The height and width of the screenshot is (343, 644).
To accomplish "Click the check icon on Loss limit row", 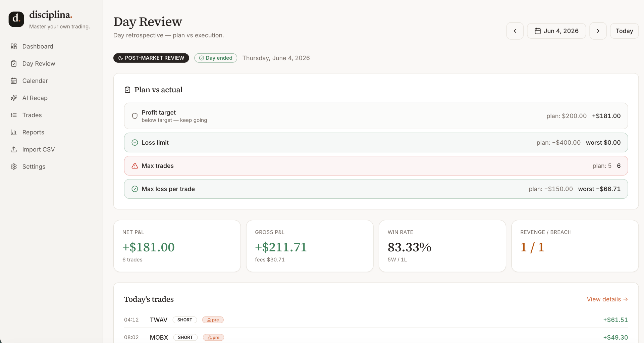I will [x=135, y=142].
